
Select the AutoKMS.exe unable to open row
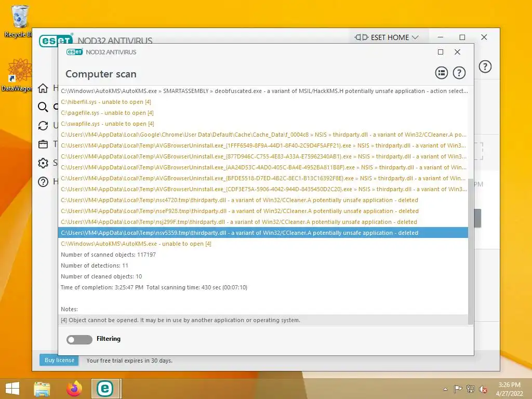(x=263, y=244)
